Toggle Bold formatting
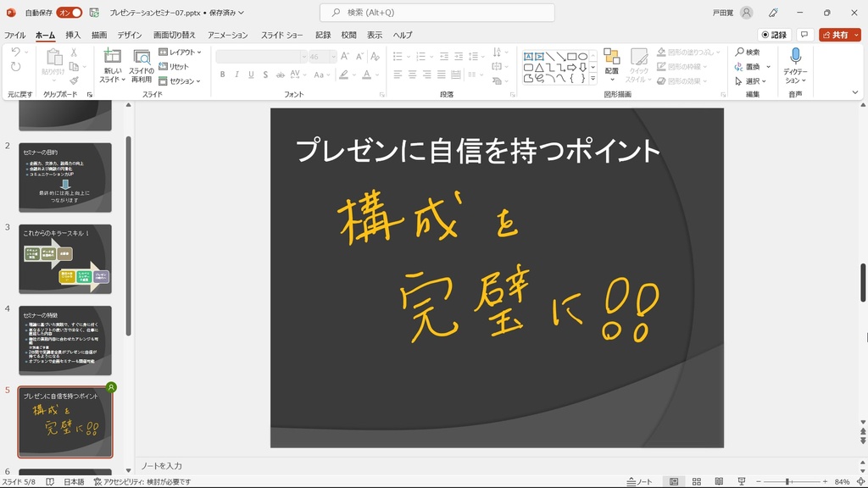This screenshot has height=488, width=868. 223,75
